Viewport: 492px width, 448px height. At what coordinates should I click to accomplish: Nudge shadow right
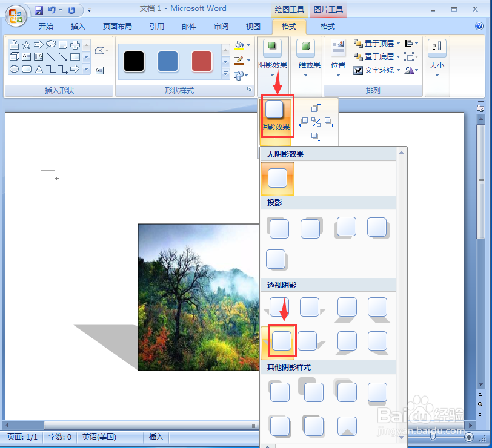(x=329, y=122)
